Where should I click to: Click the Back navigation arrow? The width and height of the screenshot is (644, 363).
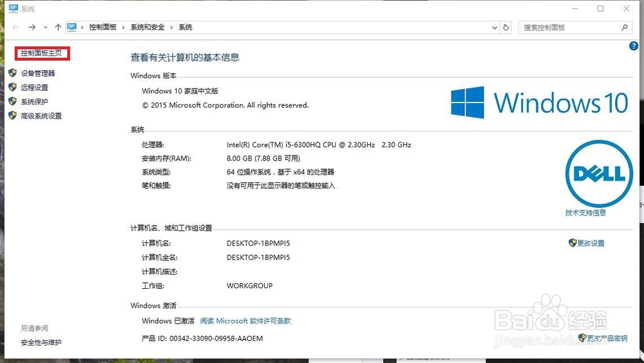(15, 27)
